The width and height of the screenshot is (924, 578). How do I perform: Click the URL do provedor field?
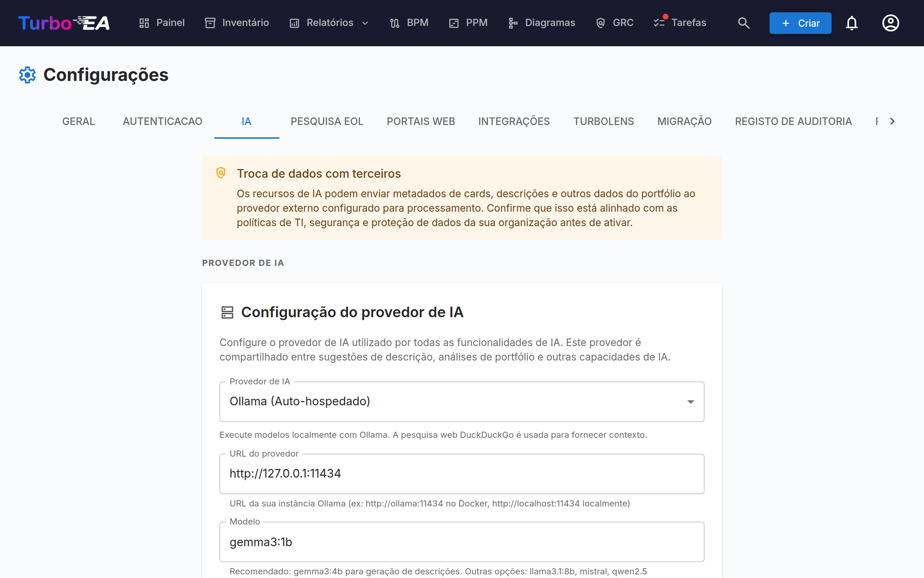point(462,474)
